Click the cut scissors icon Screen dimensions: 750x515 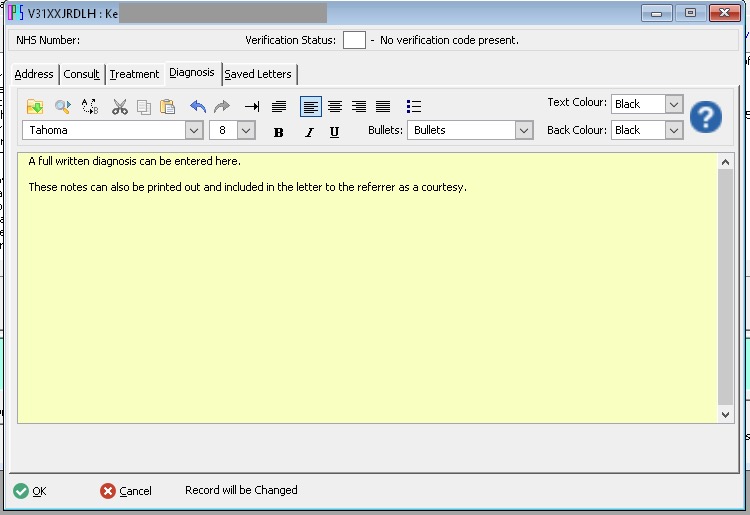tap(120, 106)
